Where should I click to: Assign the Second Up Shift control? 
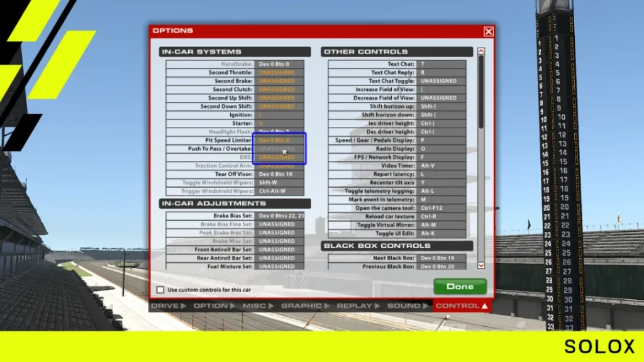tap(279, 97)
